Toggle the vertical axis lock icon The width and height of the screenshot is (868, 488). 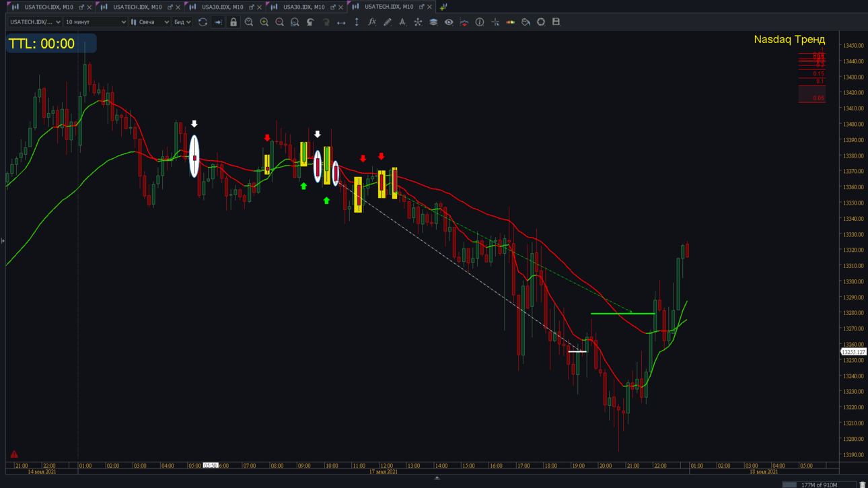[233, 22]
